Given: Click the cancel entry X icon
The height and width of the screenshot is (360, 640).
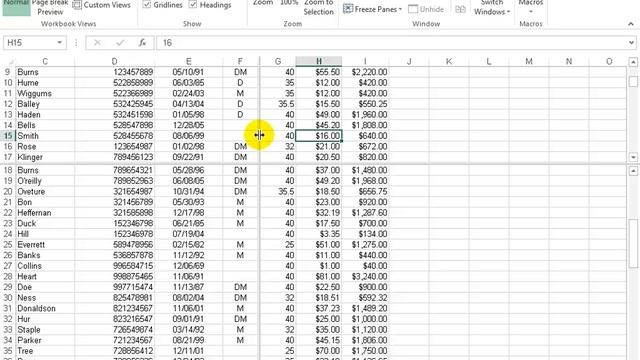Looking at the screenshot, I should coord(97,42).
